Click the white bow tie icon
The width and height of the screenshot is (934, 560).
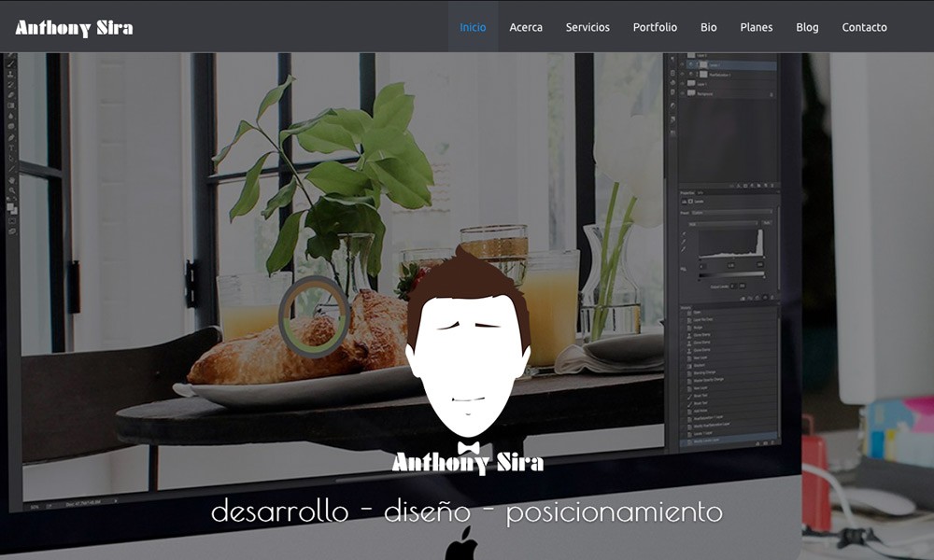pyautogui.click(x=468, y=448)
